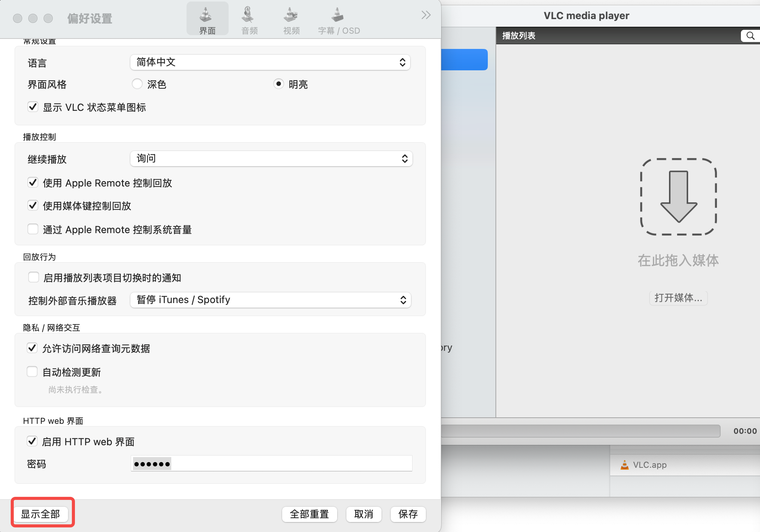Enable 启用播放列表项目切换时的通知 checkbox
Viewport: 760px width, 532px height.
34,277
